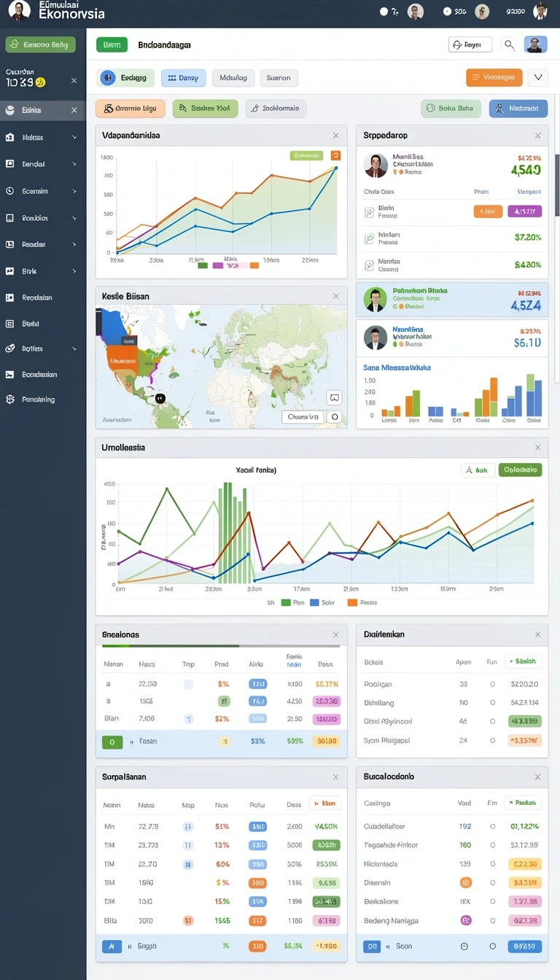560x980 pixels.
Task: Click the clock icon beside Ecanaim
Action: [x=9, y=191]
